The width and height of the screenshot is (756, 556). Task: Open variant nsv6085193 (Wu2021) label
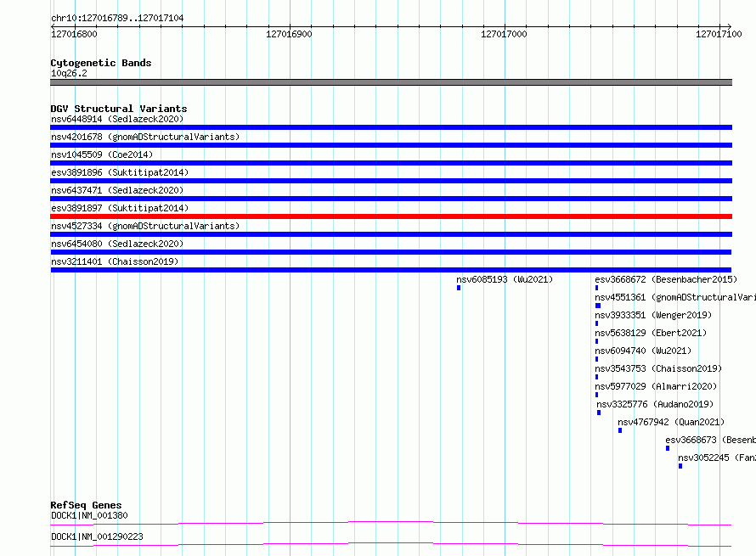click(x=505, y=279)
